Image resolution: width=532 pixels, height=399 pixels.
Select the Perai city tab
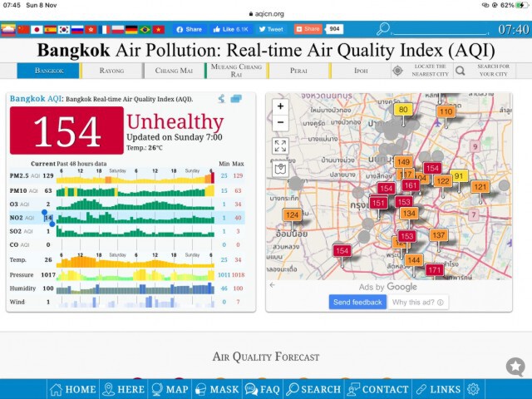pyautogui.click(x=298, y=71)
